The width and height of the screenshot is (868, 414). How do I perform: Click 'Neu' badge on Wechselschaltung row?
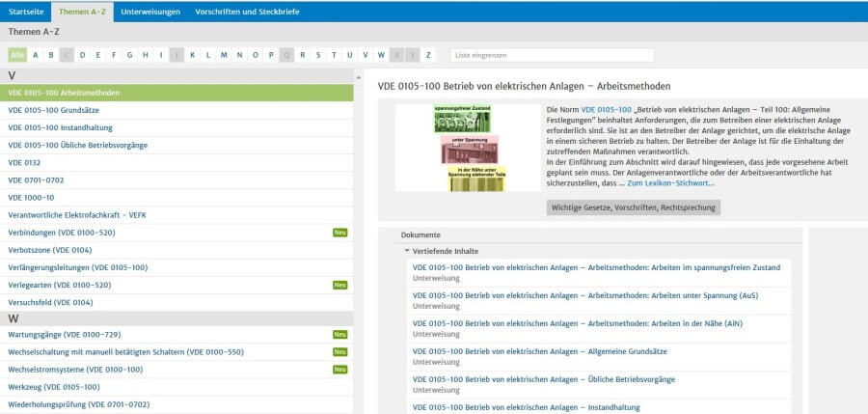339,352
